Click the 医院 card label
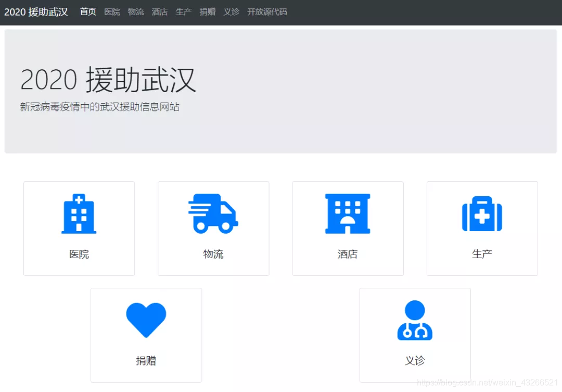The image size is (562, 392). [x=79, y=254]
